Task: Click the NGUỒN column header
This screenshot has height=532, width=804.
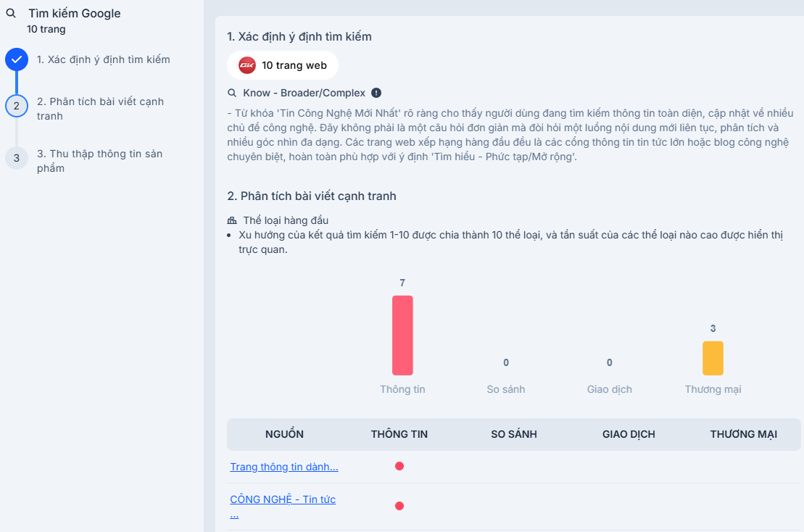Action: click(285, 434)
